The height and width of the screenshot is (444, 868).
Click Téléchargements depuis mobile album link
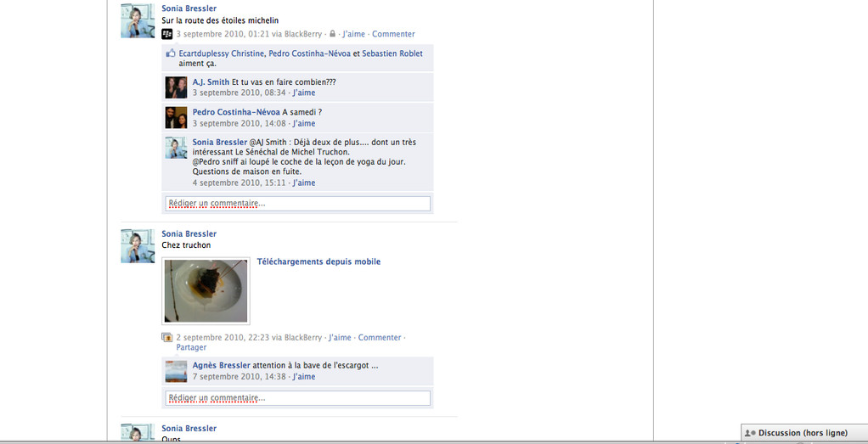318,261
